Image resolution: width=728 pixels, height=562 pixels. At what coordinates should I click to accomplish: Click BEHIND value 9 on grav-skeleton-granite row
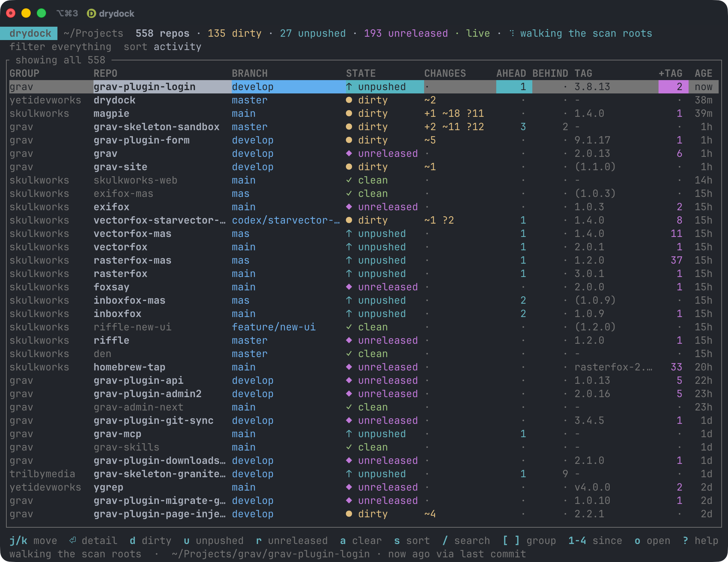click(x=565, y=474)
